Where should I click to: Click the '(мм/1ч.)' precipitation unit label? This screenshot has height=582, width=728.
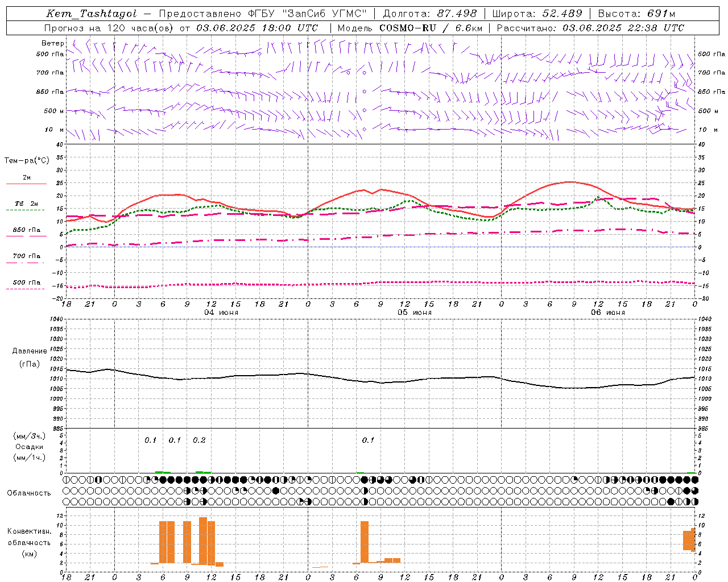click(30, 458)
